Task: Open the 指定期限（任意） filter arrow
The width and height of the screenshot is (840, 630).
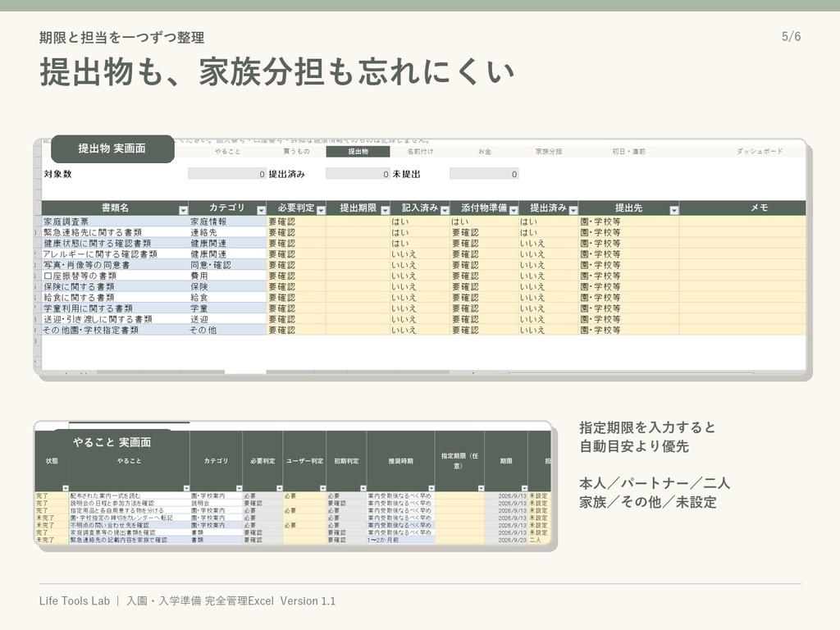Action: pyautogui.click(x=481, y=488)
